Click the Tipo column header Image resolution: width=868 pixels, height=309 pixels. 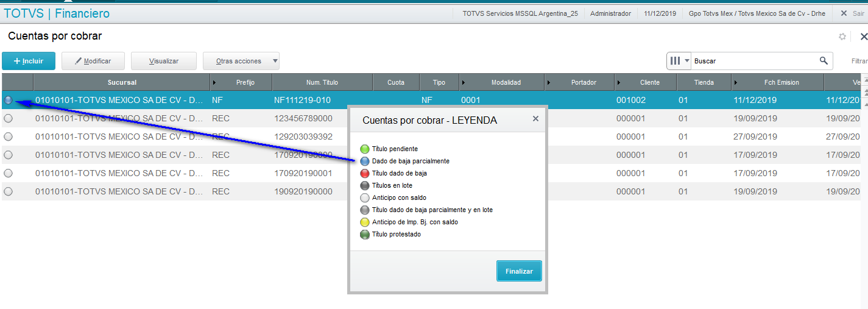click(439, 82)
